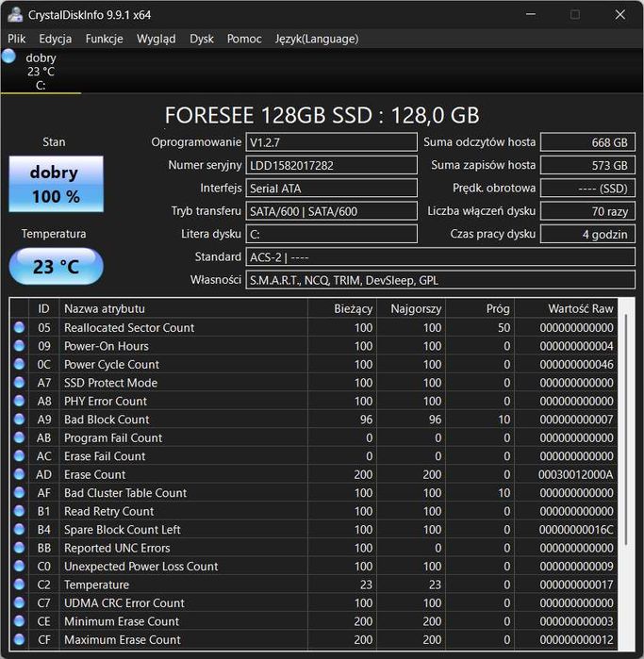This screenshot has width=644, height=659.
Task: Click status orb for Maximum Erase Count
Action: click(x=20, y=639)
